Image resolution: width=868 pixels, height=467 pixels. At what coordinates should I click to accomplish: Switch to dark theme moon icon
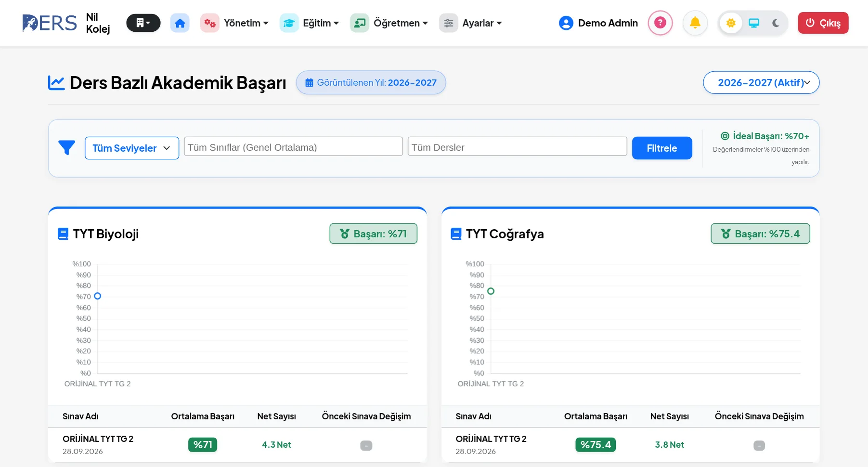point(776,23)
